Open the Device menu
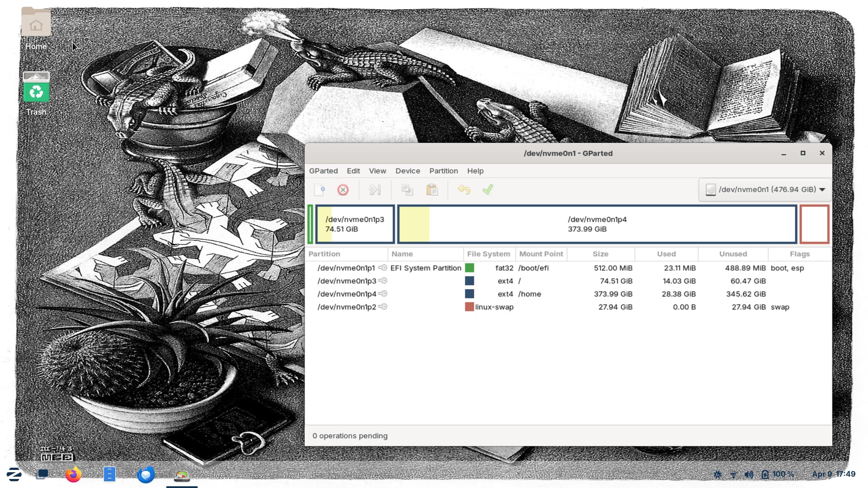This screenshot has height=488, width=868. tap(408, 171)
